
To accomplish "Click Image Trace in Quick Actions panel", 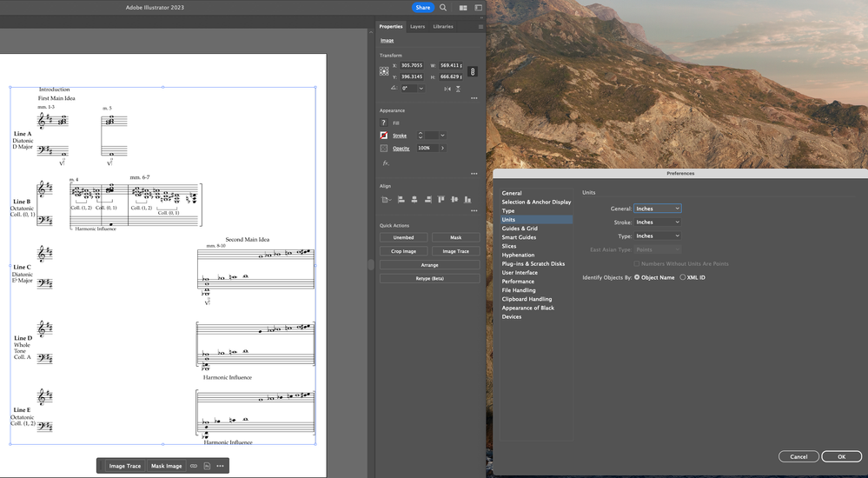I will click(x=455, y=251).
